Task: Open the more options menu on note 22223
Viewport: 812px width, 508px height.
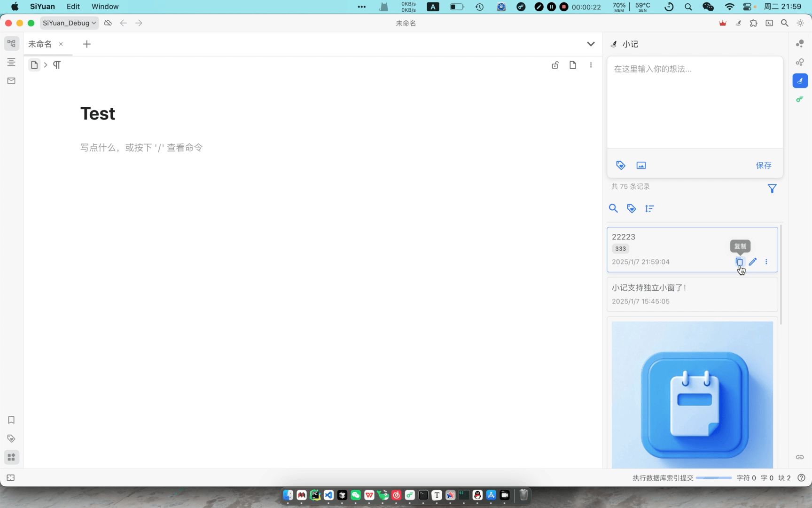Action: pyautogui.click(x=766, y=262)
